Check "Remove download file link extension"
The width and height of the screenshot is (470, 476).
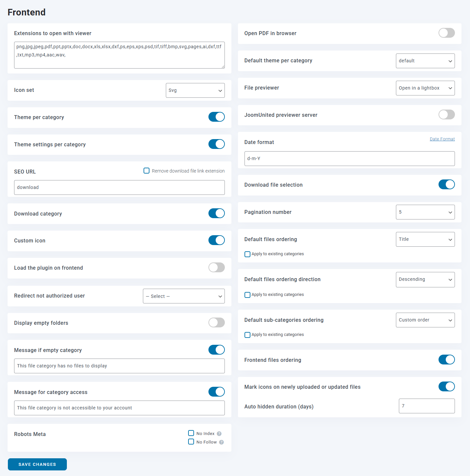[147, 171]
